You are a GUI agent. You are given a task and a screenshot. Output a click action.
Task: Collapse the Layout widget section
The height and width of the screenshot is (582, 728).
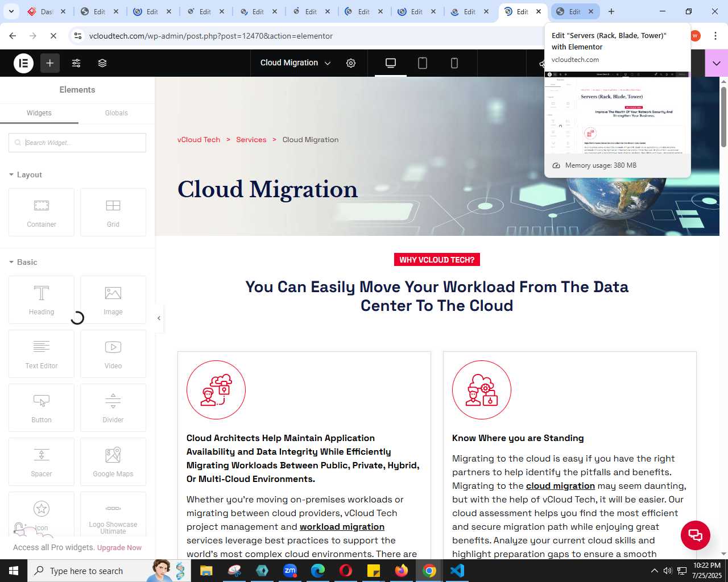pos(26,175)
